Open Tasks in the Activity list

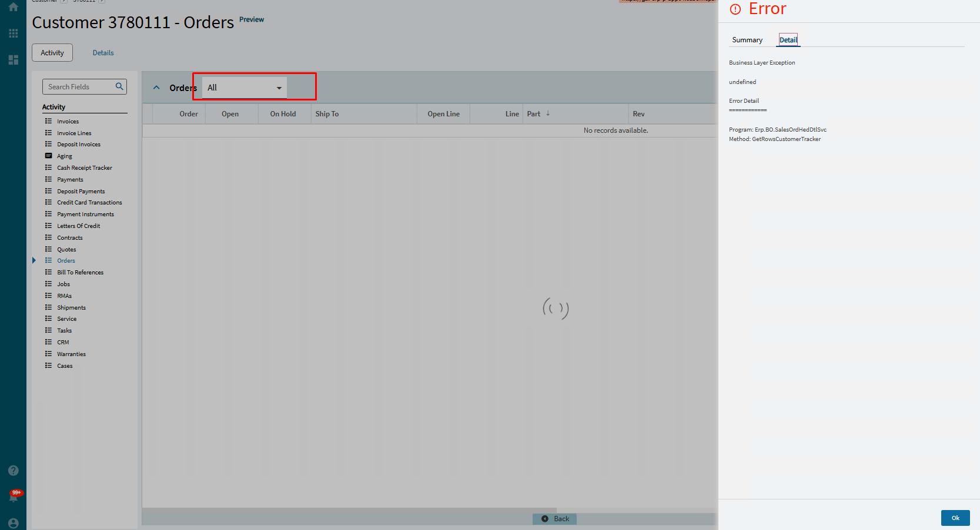coord(65,331)
